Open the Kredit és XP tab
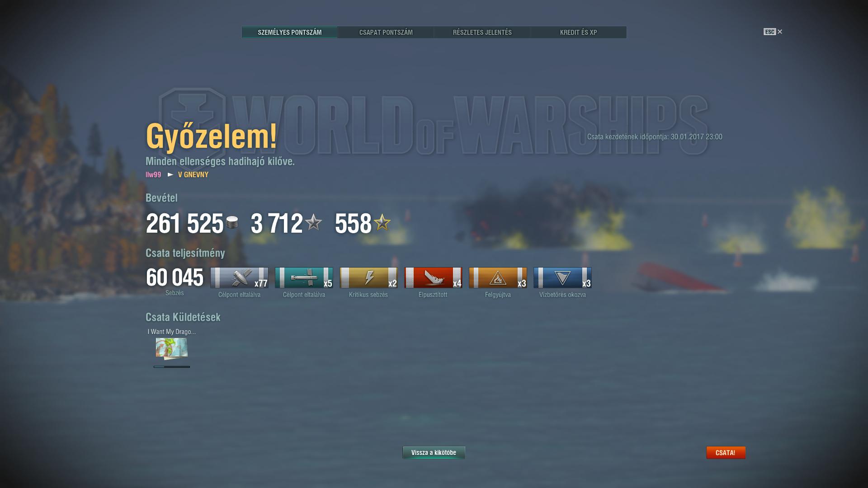 point(578,32)
